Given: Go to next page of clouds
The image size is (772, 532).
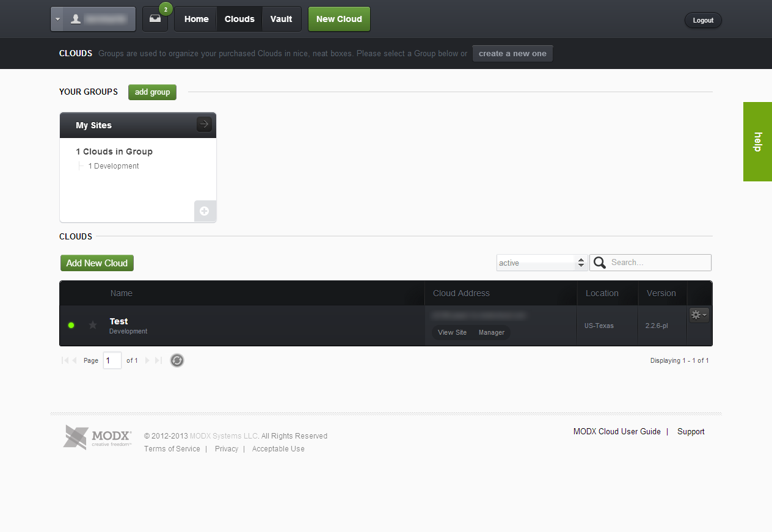Looking at the screenshot, I should [147, 360].
